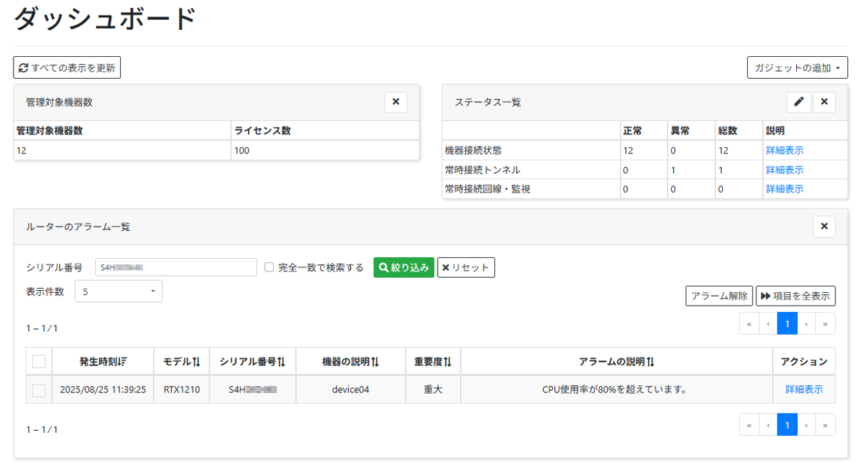868x462 pixels.
Task: Close the ルーターのアラーム一覧 gadget
Action: point(824,226)
